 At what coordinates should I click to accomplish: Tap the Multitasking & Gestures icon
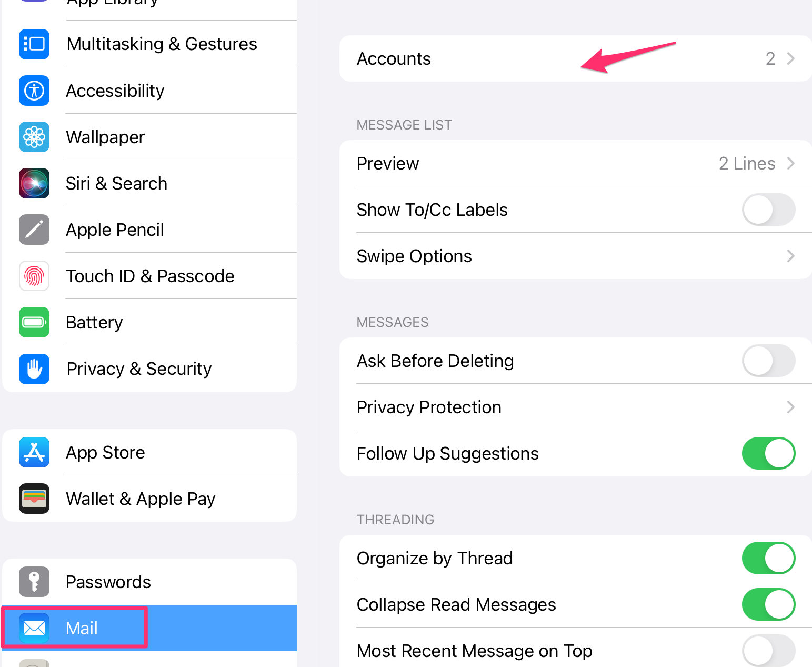click(x=34, y=44)
